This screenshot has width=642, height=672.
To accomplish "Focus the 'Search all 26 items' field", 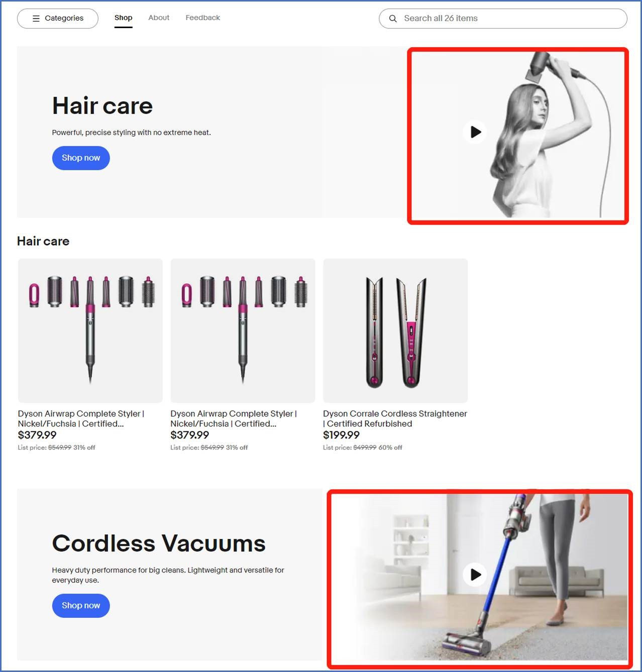I will click(503, 19).
